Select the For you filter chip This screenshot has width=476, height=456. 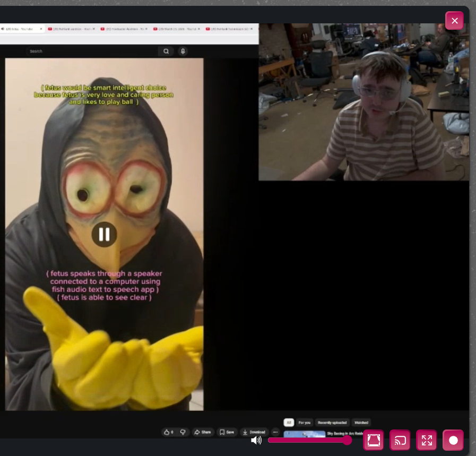304,423
